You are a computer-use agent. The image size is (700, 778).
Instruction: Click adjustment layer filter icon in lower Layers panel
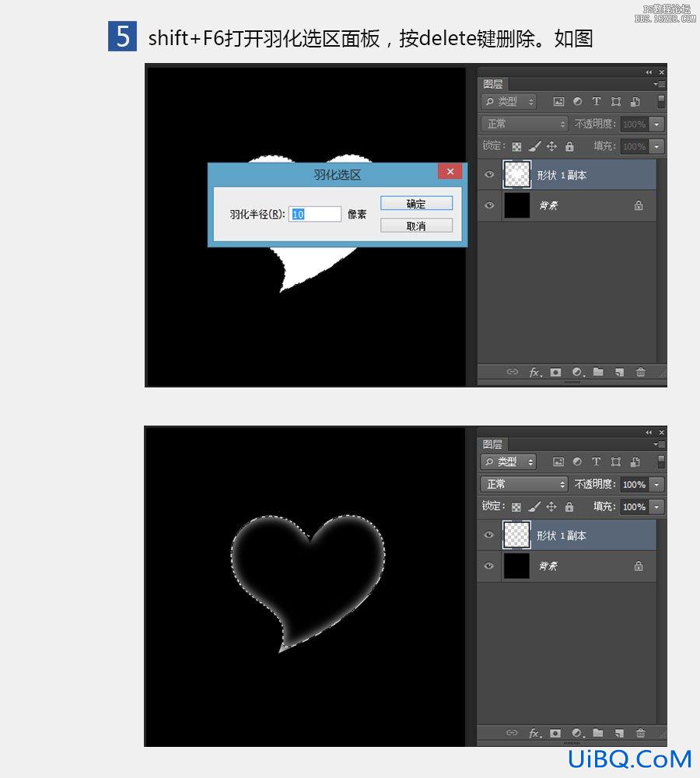tap(577, 462)
